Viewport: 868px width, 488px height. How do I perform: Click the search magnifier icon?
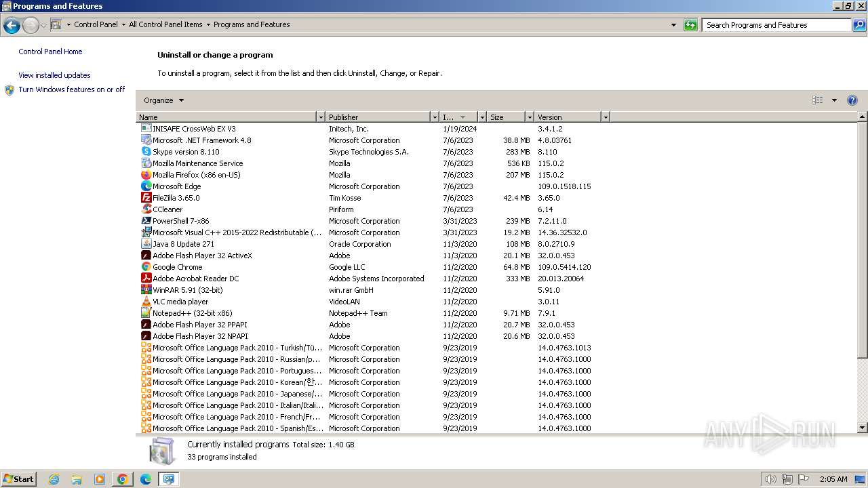pos(859,25)
